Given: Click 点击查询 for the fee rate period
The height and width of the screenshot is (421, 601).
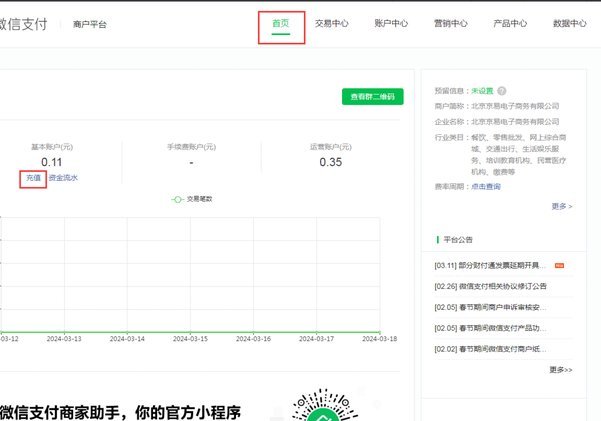Looking at the screenshot, I should (x=486, y=187).
